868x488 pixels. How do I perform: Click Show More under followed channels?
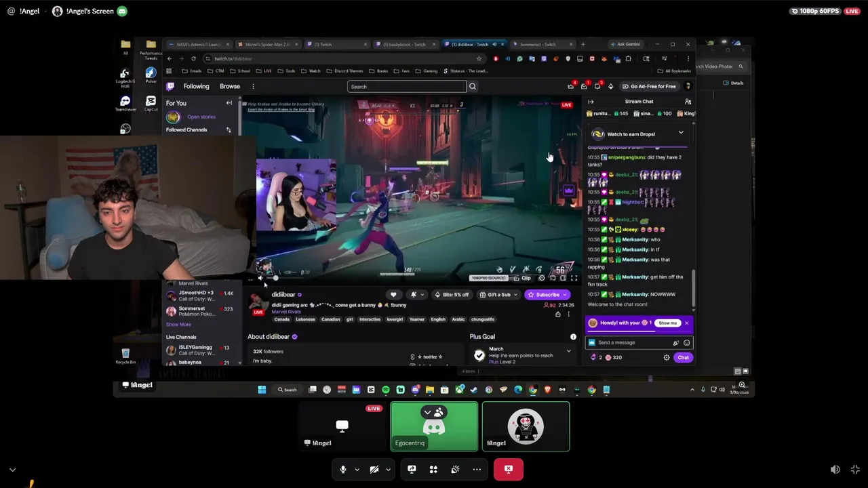tap(178, 325)
